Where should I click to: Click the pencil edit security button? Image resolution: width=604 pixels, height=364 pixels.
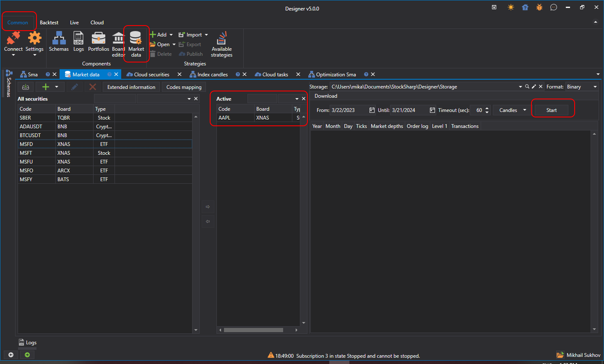(x=74, y=87)
